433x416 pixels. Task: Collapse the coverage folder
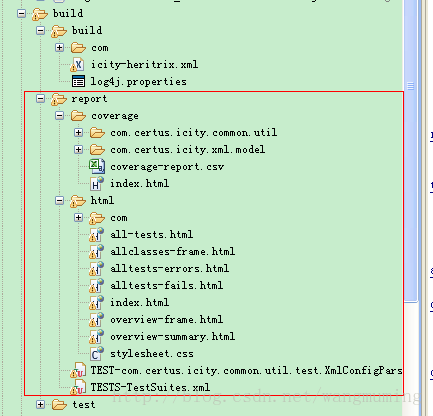click(x=59, y=116)
